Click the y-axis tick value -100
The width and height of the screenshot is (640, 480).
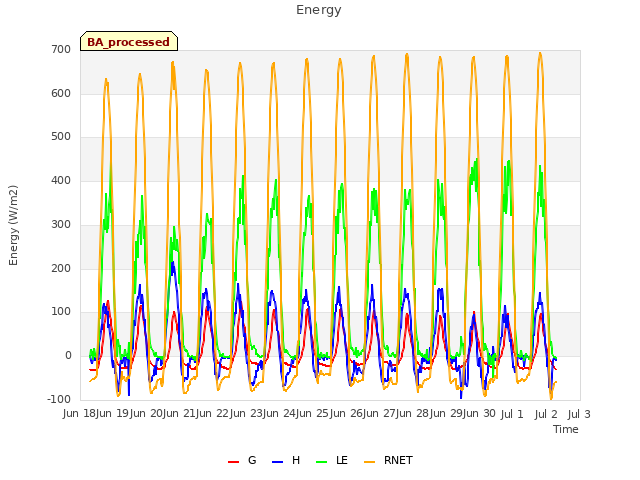pos(59,399)
